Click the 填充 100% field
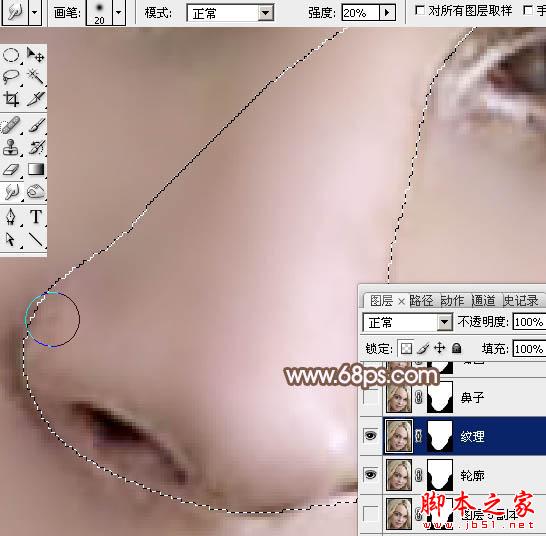Viewport: 546px width, 536px height. pyautogui.click(x=529, y=349)
